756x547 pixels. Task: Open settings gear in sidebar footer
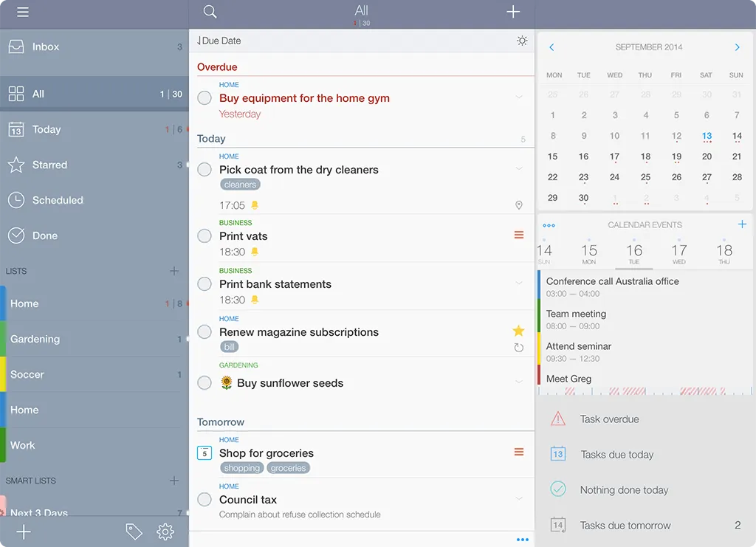[x=165, y=531]
